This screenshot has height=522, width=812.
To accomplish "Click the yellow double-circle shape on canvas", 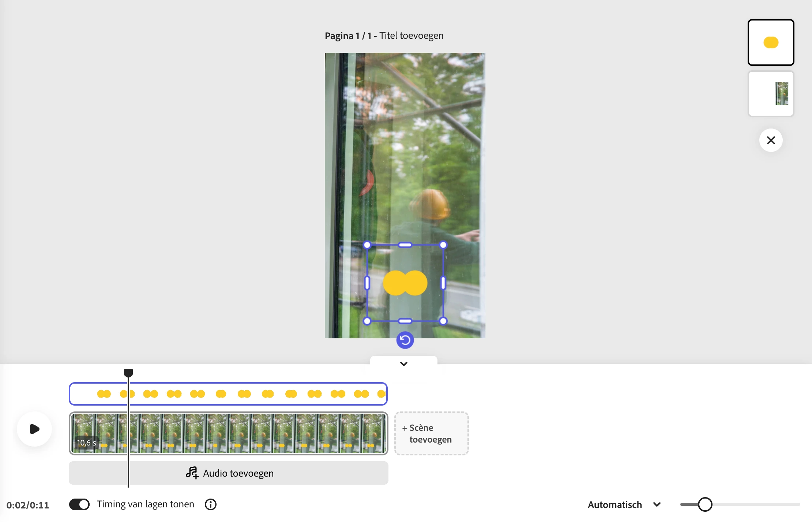I will pyautogui.click(x=405, y=283).
